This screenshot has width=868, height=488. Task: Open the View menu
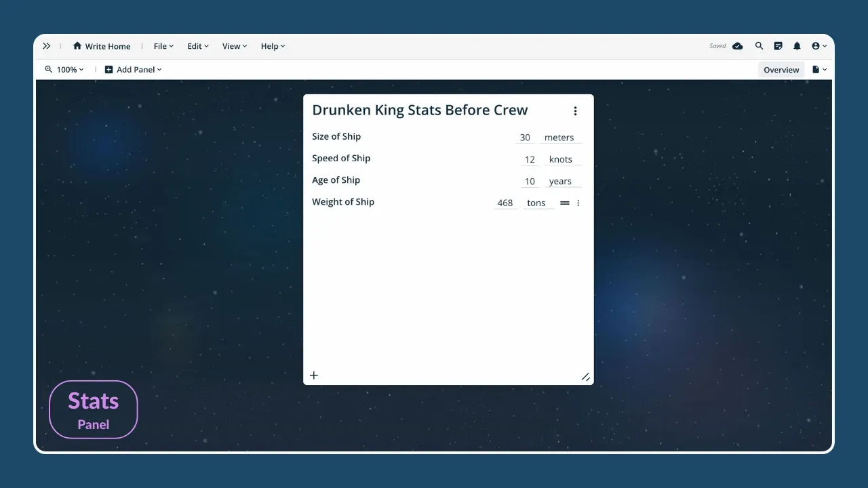tap(235, 46)
